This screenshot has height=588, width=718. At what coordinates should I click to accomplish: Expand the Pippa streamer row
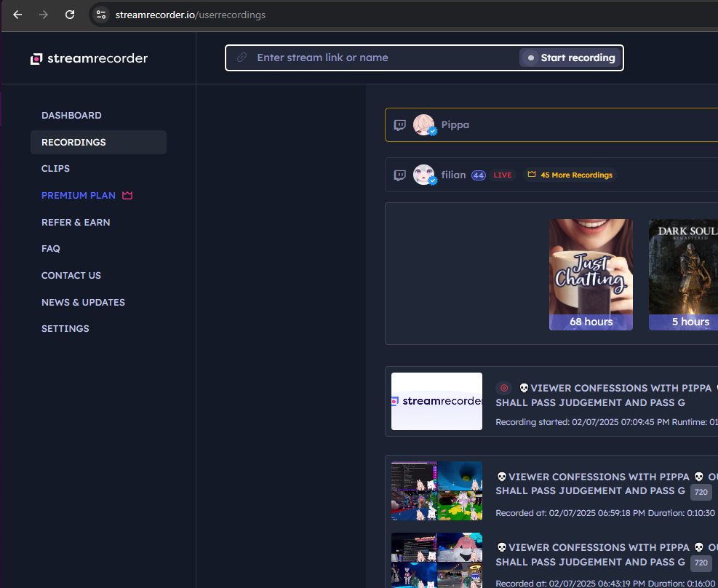point(551,125)
